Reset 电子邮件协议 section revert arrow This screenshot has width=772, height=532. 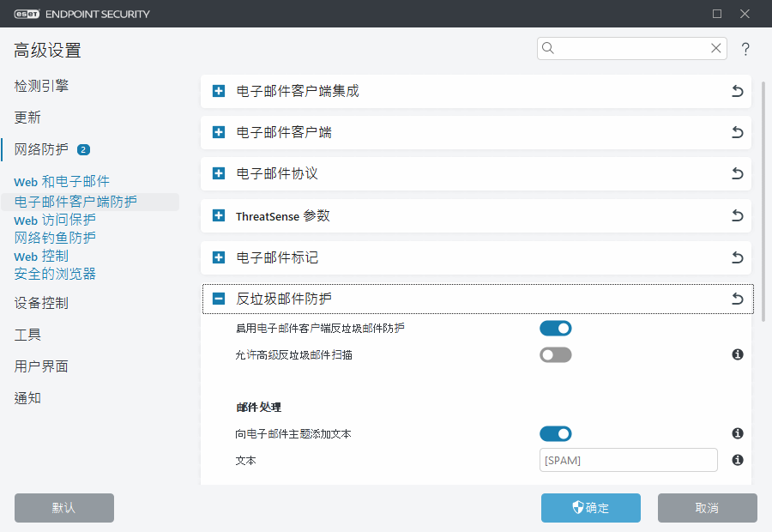tap(737, 173)
